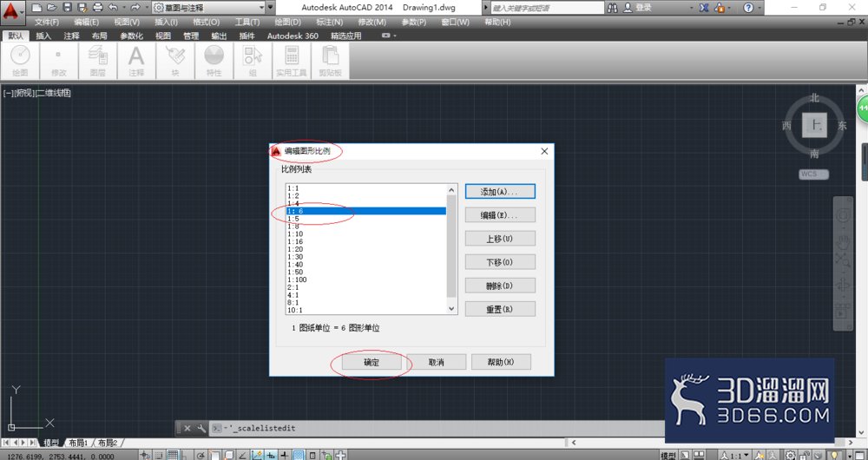Click the Plot printer icon in quick access toolbar
The height and width of the screenshot is (460, 868).
(98, 8)
